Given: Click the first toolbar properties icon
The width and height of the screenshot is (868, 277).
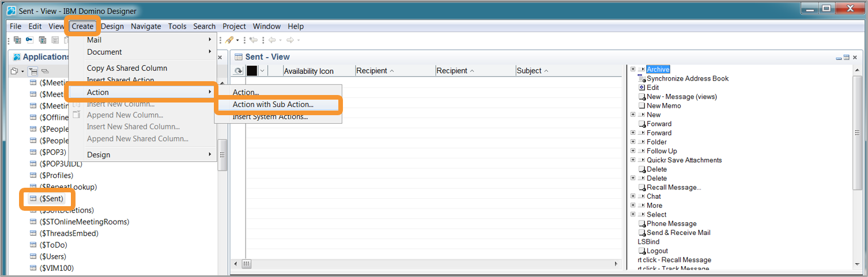Looking at the screenshot, I should 17,40.
